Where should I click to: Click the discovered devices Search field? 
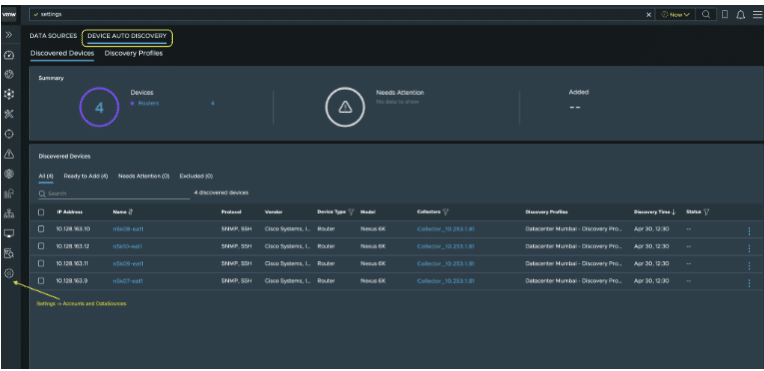(x=114, y=194)
